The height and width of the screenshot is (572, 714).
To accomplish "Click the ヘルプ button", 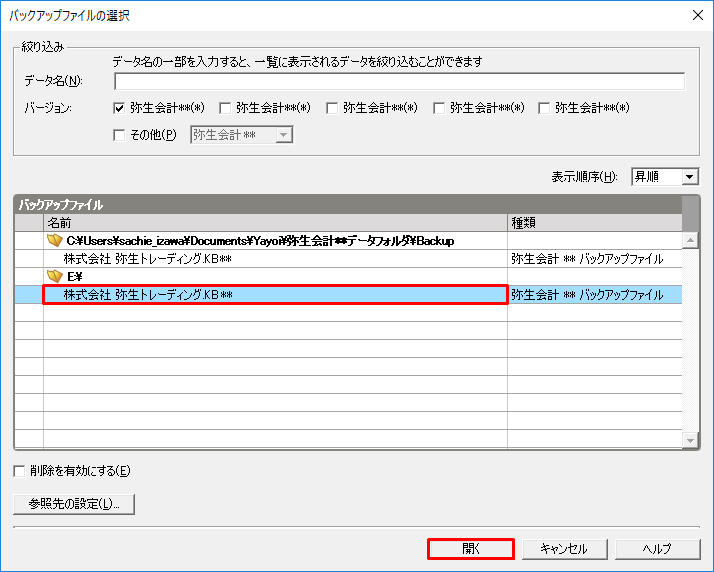I will coord(657,549).
